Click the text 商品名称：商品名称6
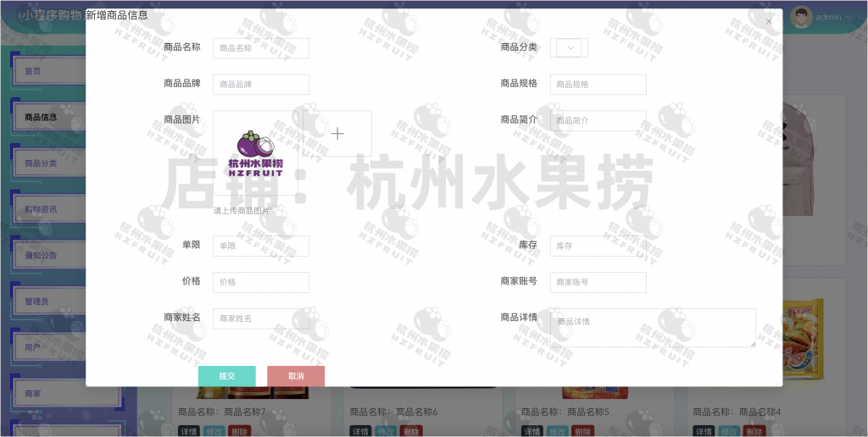 (x=393, y=412)
